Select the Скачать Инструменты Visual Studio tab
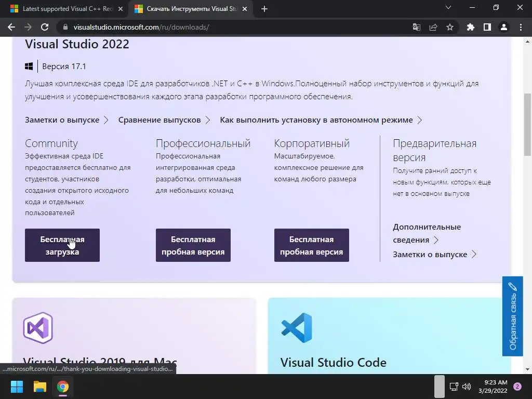The image size is (532, 399). pos(191,9)
